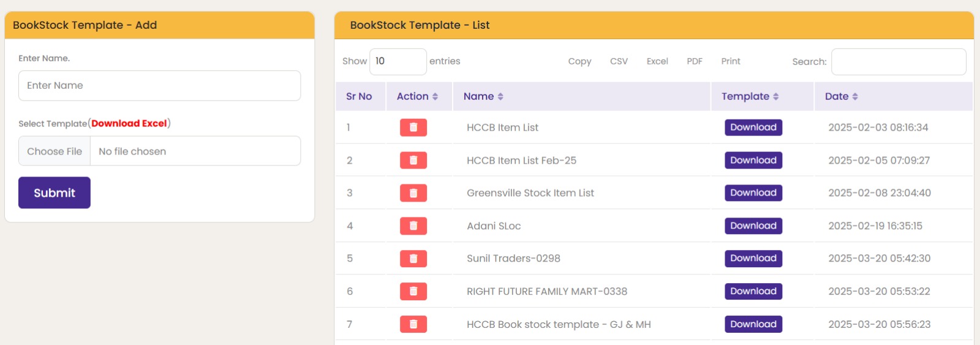Viewport: 980px width, 345px height.
Task: Delete the Adani SLoc template
Action: (x=413, y=226)
